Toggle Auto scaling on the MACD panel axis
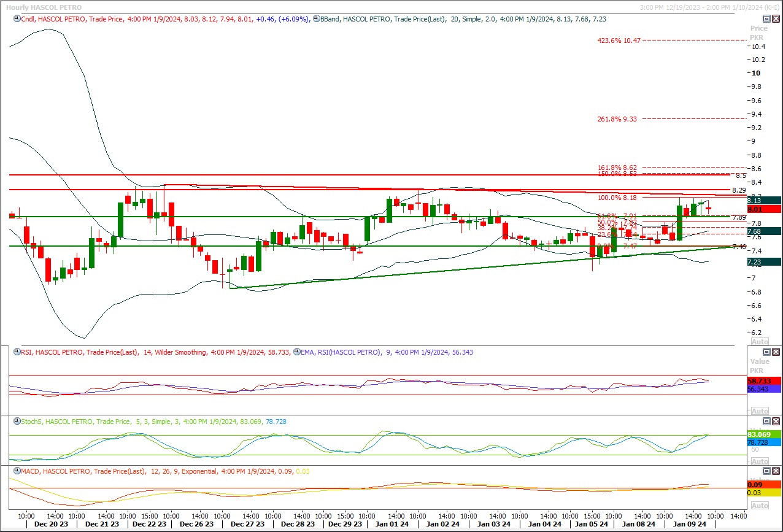The image size is (783, 532). coord(759,505)
